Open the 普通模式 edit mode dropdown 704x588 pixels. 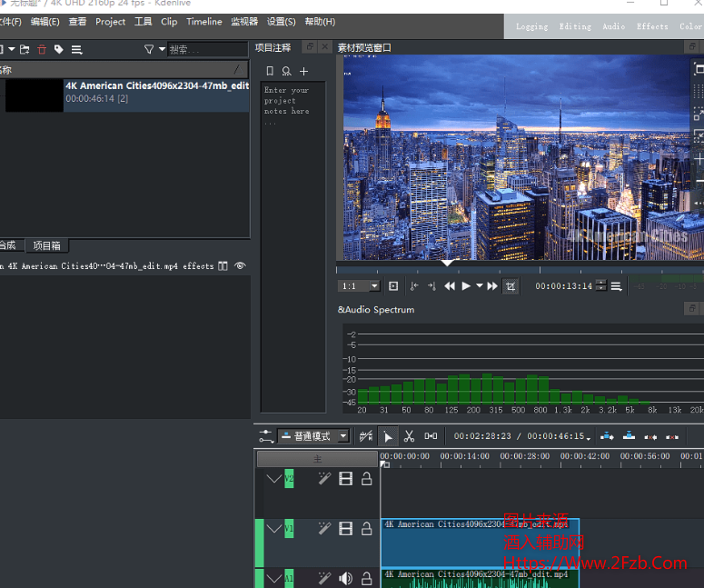click(314, 436)
